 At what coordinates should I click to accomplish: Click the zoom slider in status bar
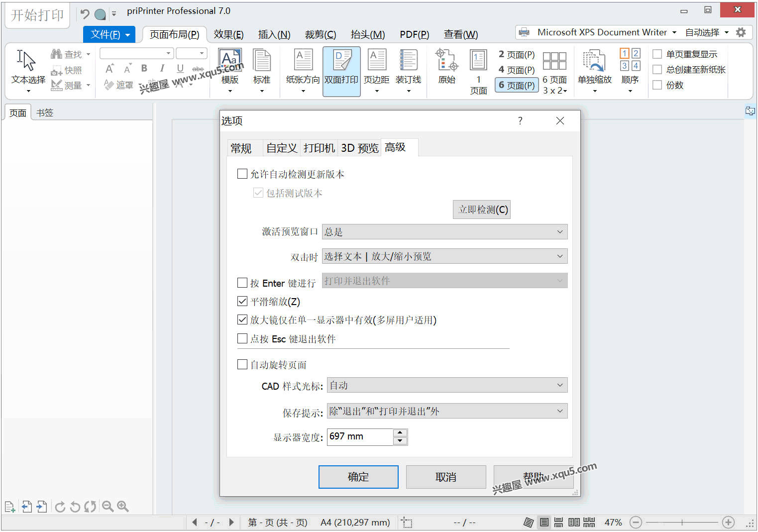[x=682, y=522]
